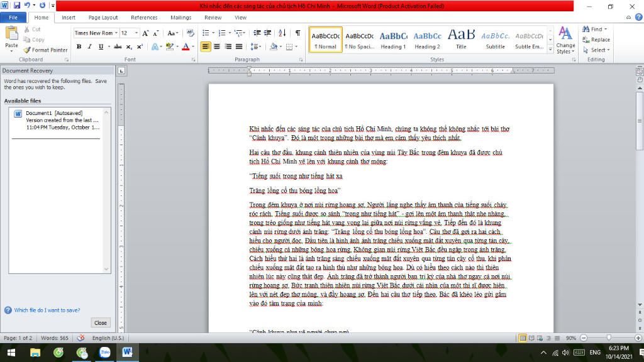The height and width of the screenshot is (362, 644).
Task: Apply Superscript formatting
Action: pos(140,47)
